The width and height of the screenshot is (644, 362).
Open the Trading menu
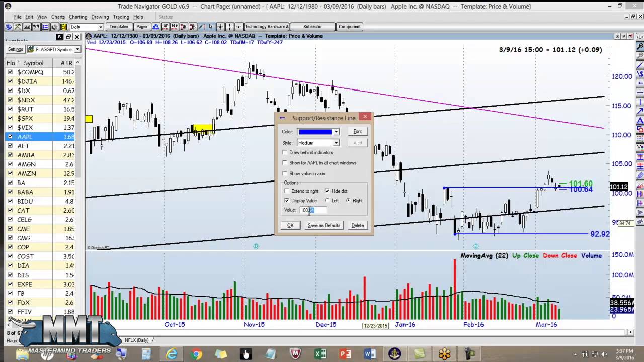[121, 17]
